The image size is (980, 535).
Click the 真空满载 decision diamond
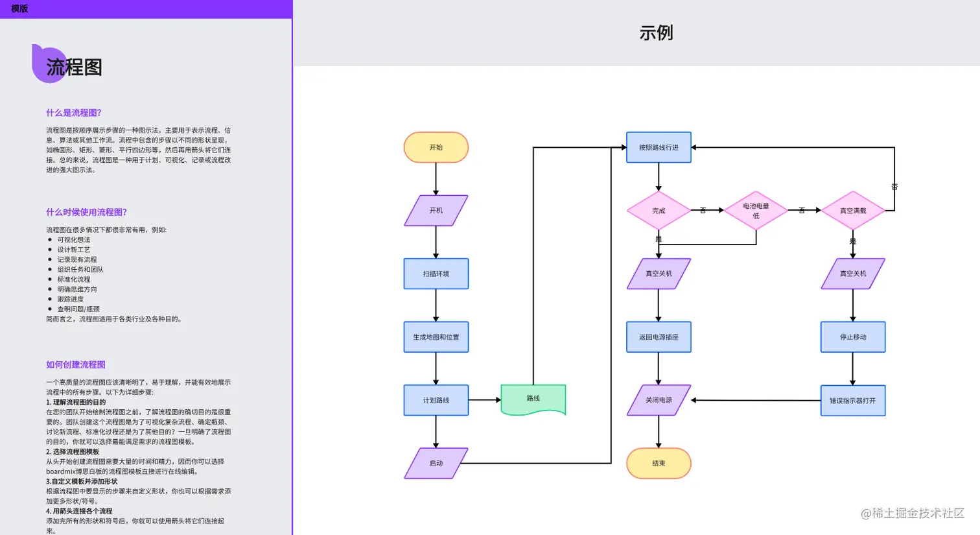[x=853, y=211]
